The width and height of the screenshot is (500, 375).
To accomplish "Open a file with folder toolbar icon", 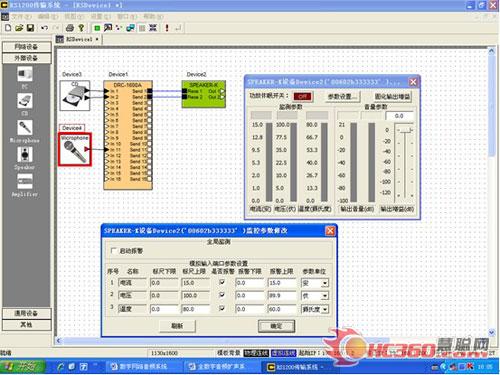I will (19, 28).
